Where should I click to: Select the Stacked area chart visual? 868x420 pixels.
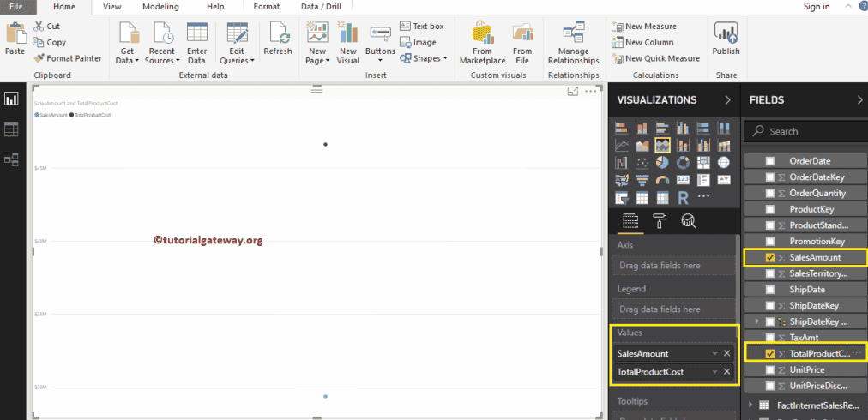pos(663,145)
